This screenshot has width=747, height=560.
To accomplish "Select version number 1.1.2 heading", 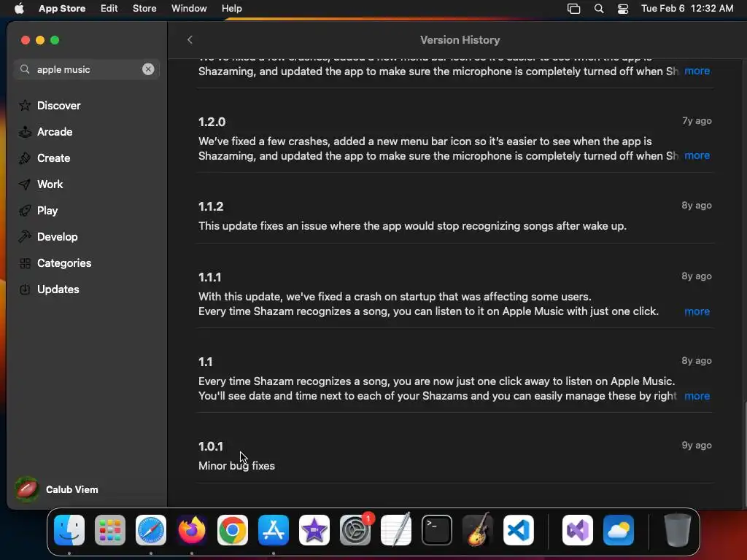I will click(x=211, y=206).
